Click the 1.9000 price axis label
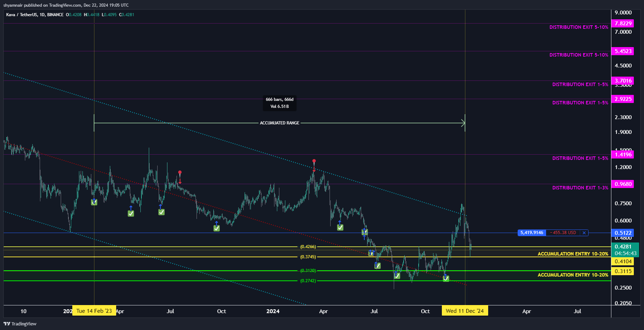The image size is (644, 330). click(623, 132)
